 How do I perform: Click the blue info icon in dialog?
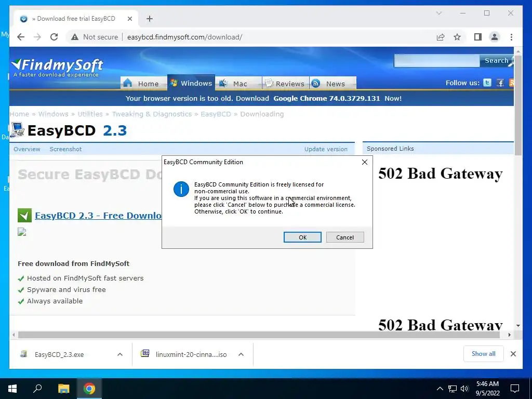[x=181, y=189]
